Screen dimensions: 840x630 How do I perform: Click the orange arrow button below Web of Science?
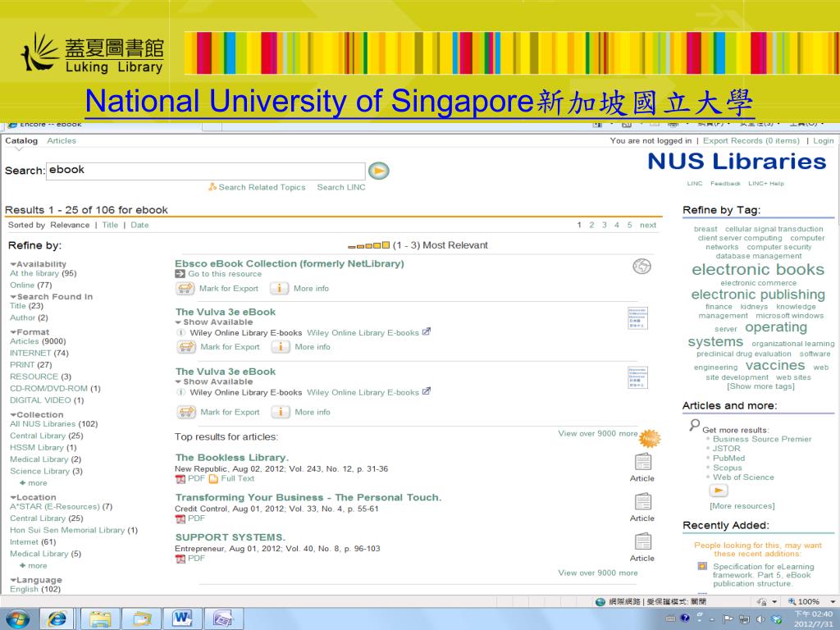[x=719, y=491]
